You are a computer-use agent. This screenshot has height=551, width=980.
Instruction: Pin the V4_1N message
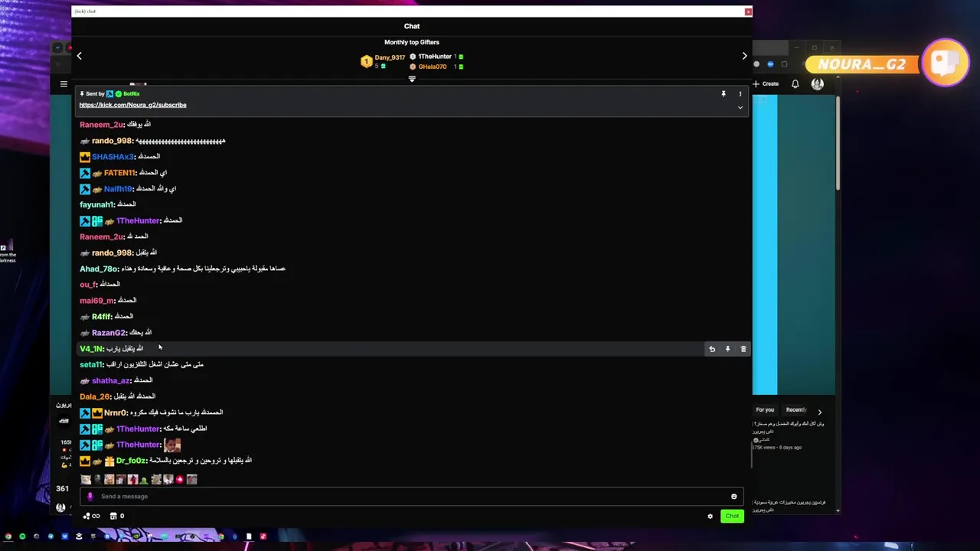click(727, 349)
